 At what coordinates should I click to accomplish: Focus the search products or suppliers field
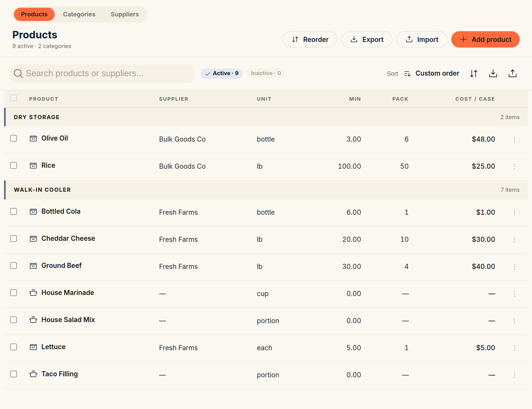tap(102, 74)
